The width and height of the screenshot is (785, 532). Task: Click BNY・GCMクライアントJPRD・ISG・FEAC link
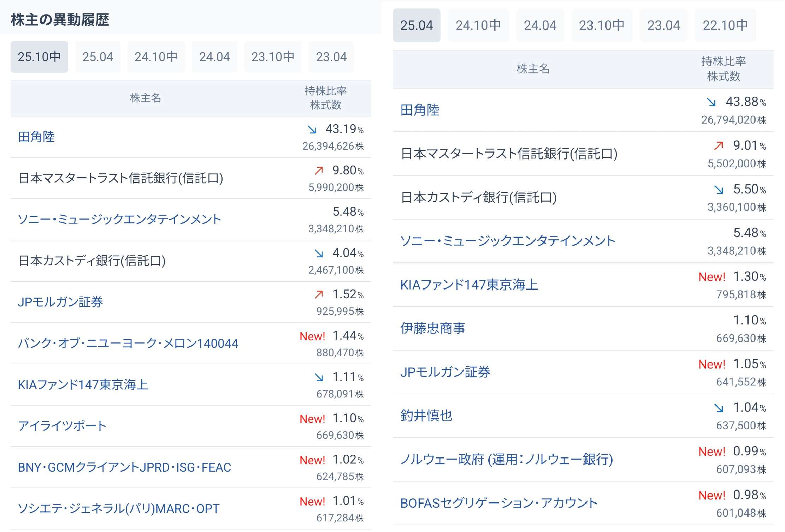tap(124, 467)
